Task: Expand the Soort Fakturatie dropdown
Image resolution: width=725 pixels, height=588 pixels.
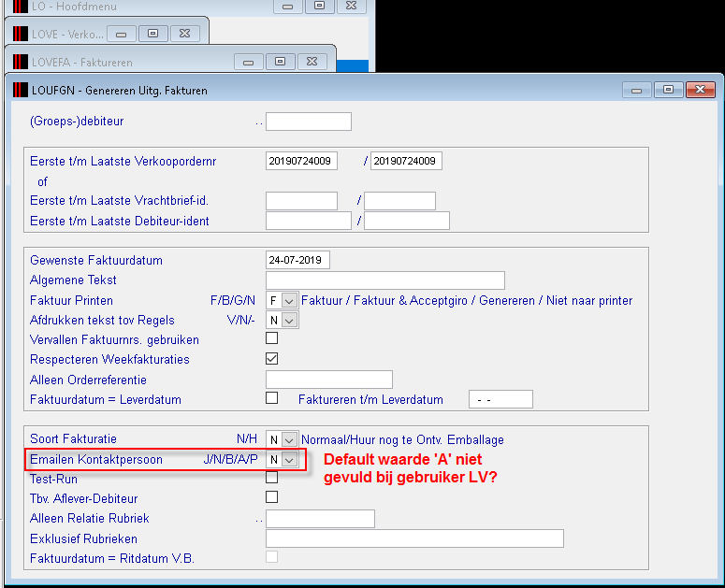Action: tap(289, 439)
